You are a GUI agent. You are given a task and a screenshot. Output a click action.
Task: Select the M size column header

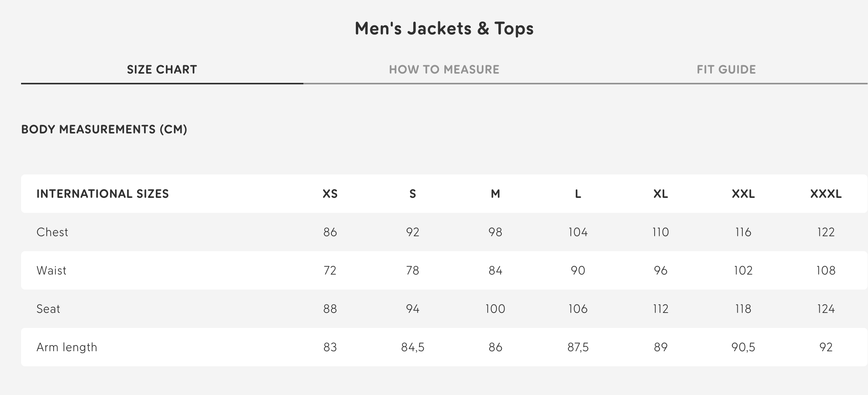pos(495,194)
